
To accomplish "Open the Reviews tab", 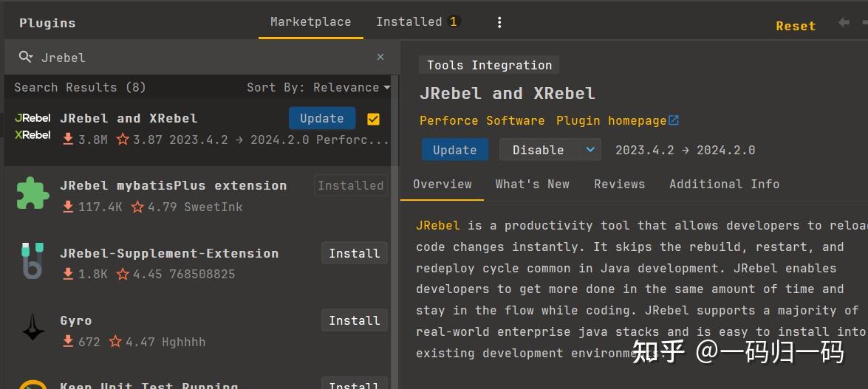I will coord(619,184).
